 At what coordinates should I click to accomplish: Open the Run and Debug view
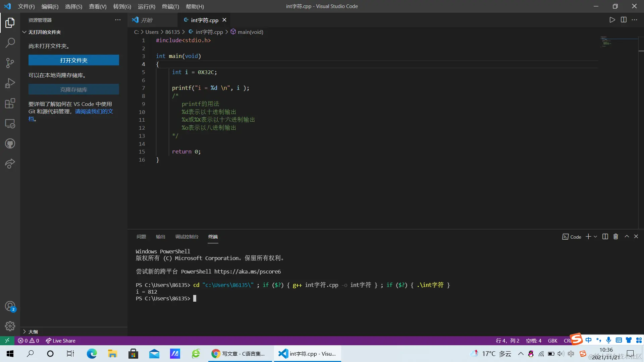(10, 83)
